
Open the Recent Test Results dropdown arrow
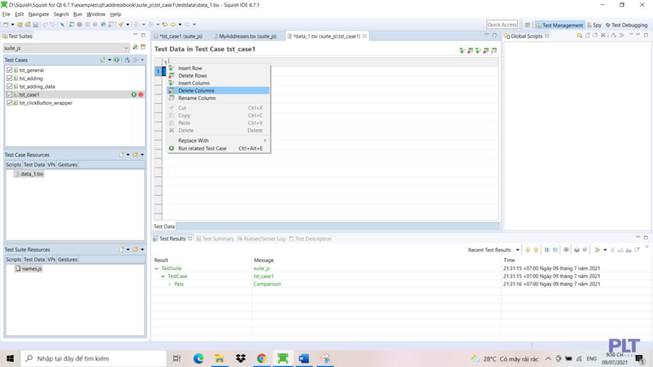(518, 250)
